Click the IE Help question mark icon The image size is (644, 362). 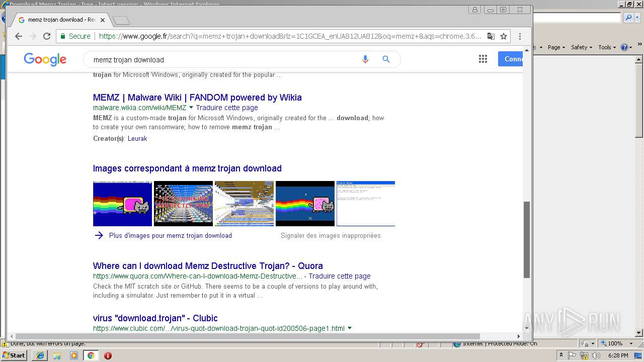[624, 47]
